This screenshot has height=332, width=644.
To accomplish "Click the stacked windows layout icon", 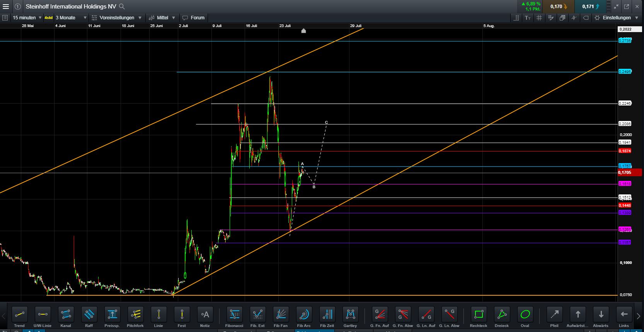I will [562, 18].
